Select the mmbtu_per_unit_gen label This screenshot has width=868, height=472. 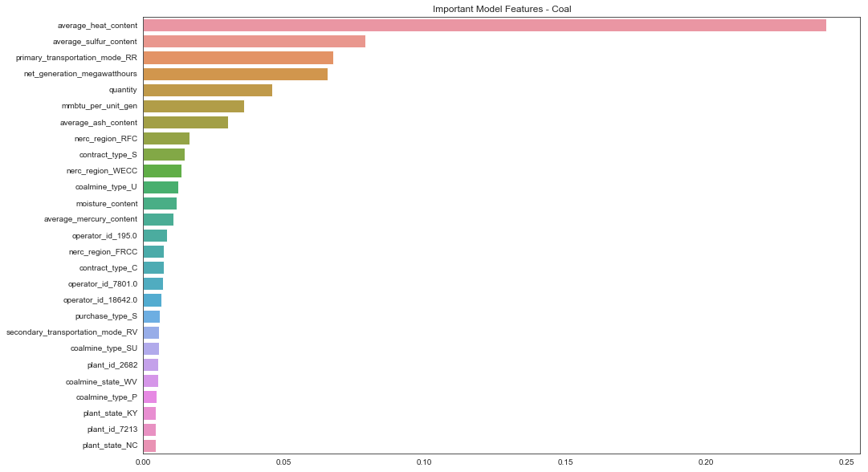(x=99, y=106)
